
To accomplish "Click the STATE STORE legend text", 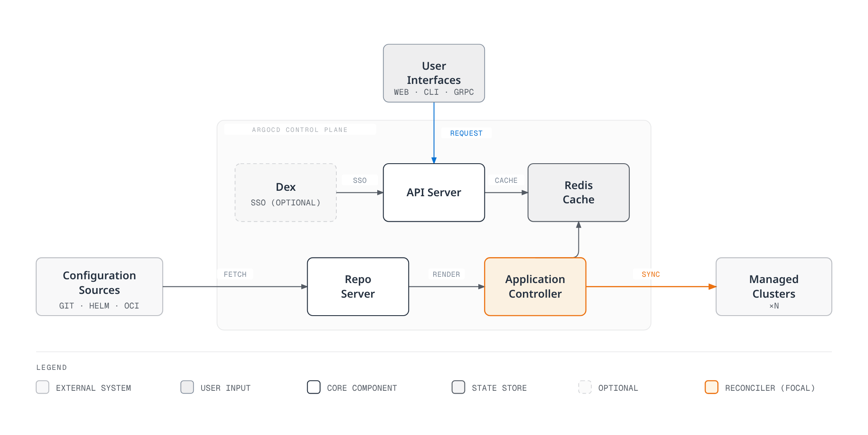I will tap(499, 388).
